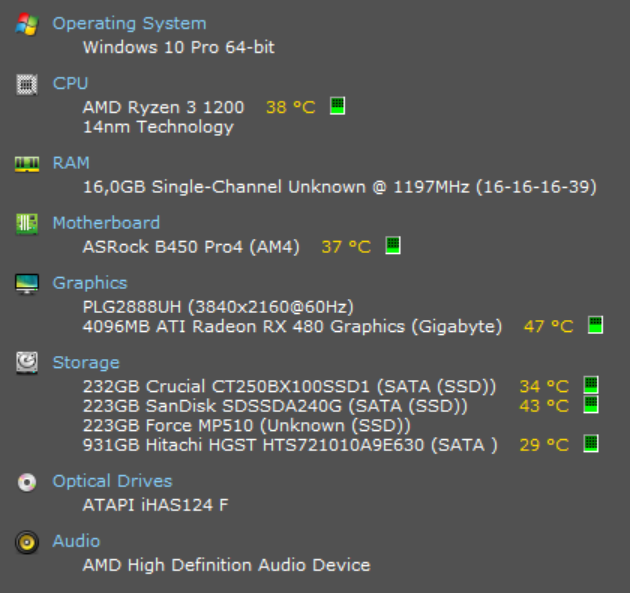Click the RAM module icon

coord(27,164)
